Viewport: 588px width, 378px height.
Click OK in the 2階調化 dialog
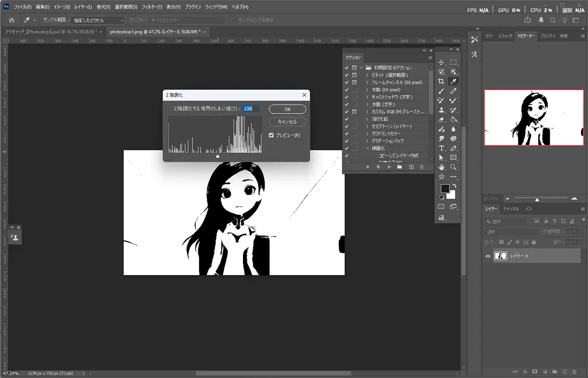(287, 109)
